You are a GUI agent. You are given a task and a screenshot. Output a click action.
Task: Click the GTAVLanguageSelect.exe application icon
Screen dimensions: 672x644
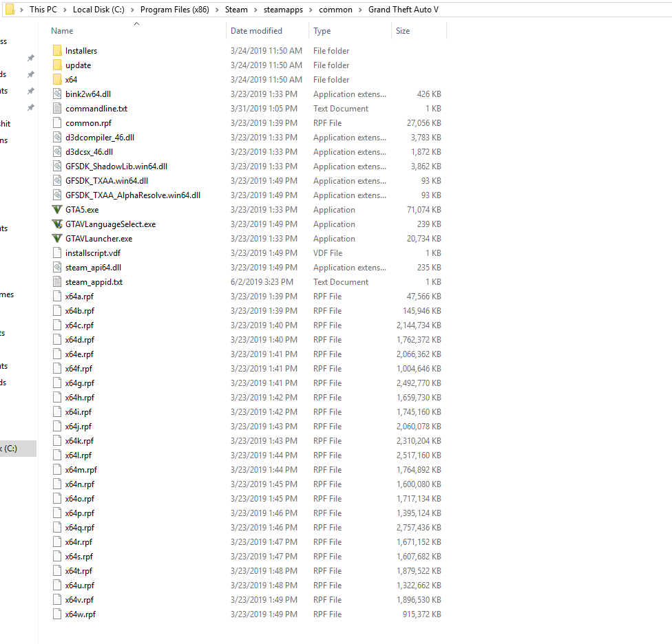57,224
